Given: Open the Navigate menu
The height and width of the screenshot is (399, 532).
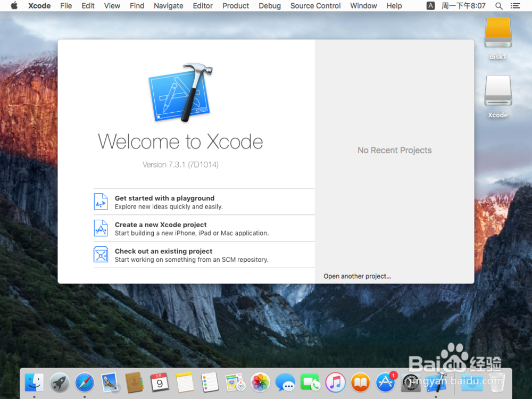Looking at the screenshot, I should [x=168, y=6].
